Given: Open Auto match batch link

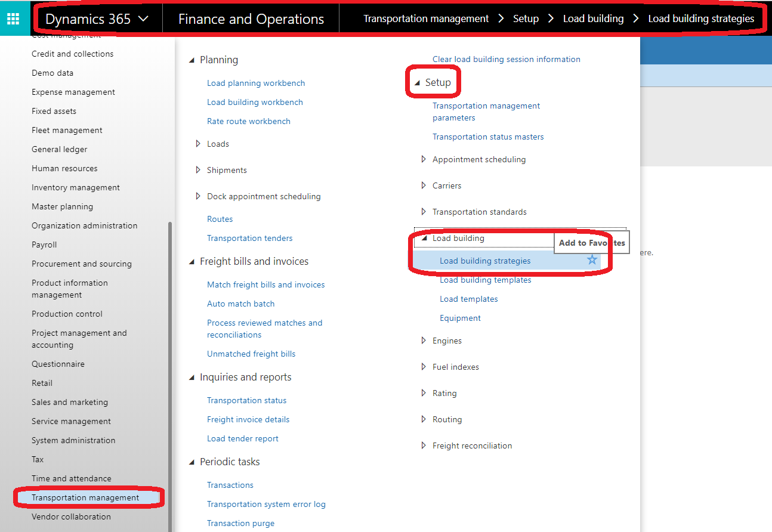Looking at the screenshot, I should coord(240,304).
